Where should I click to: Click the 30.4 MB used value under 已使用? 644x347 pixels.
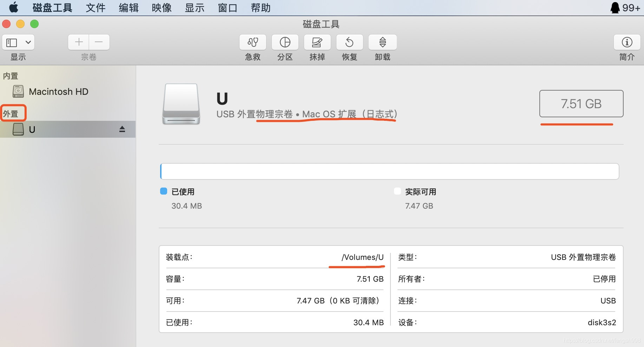[187, 206]
